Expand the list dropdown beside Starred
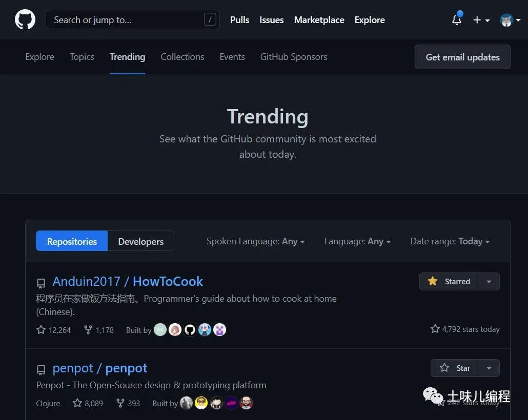Screen dimensions: 528x420 click(x=489, y=281)
